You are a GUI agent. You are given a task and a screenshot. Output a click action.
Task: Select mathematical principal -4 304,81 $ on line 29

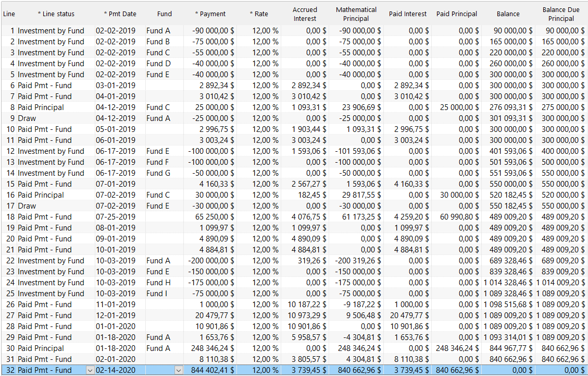[362, 337]
